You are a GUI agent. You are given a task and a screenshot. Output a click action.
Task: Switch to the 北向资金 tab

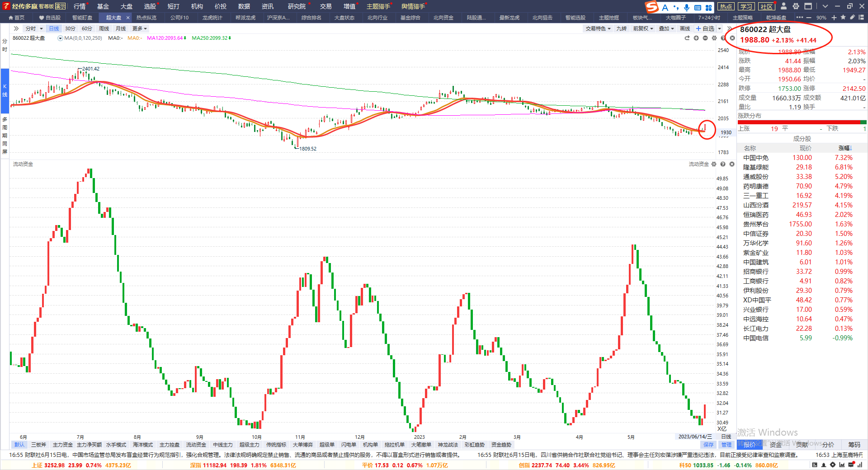[443, 18]
